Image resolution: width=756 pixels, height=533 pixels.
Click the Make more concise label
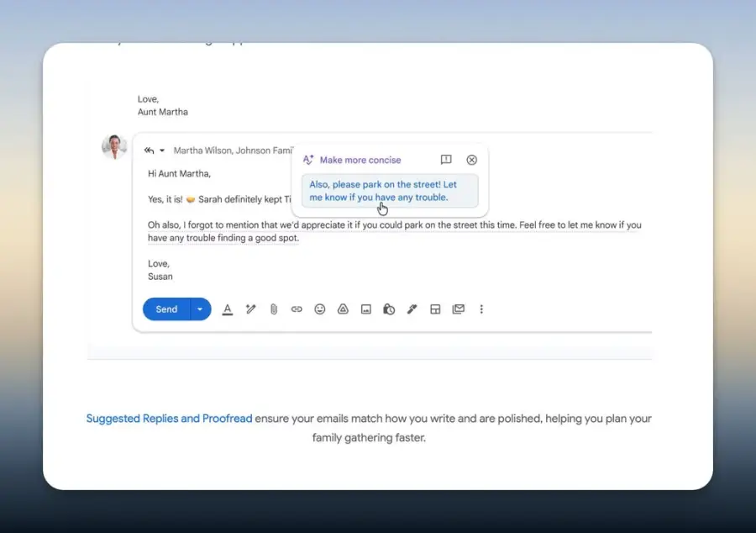tap(360, 160)
